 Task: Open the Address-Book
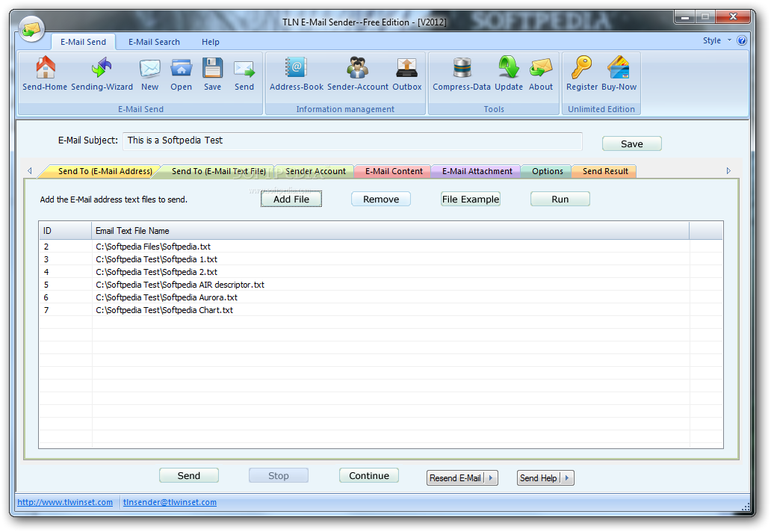click(x=297, y=73)
